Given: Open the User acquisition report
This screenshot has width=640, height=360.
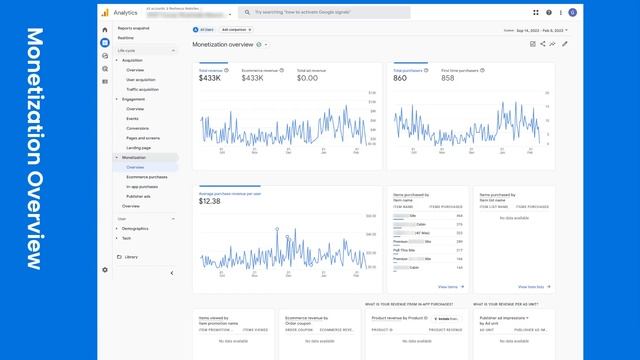Looking at the screenshot, I should pos(141,80).
